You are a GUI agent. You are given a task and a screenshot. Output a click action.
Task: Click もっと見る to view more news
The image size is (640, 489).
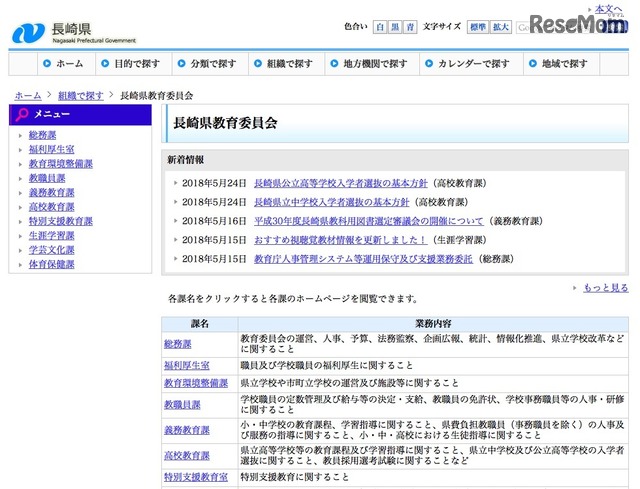(x=605, y=288)
